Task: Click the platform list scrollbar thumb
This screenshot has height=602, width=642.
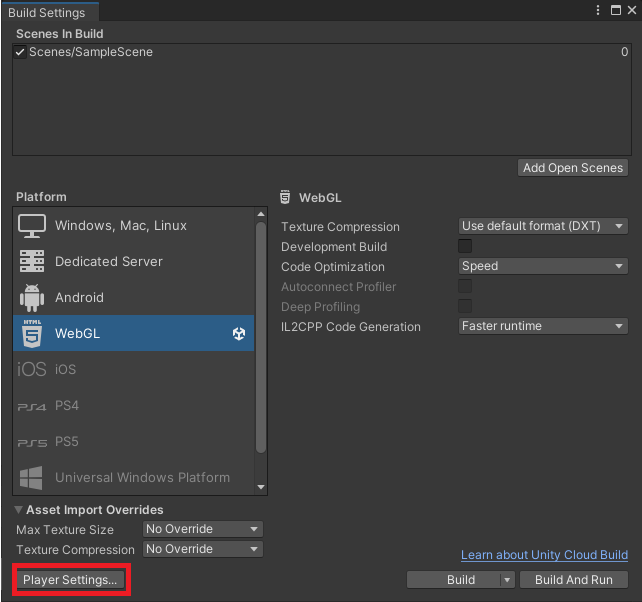Action: tap(261, 338)
